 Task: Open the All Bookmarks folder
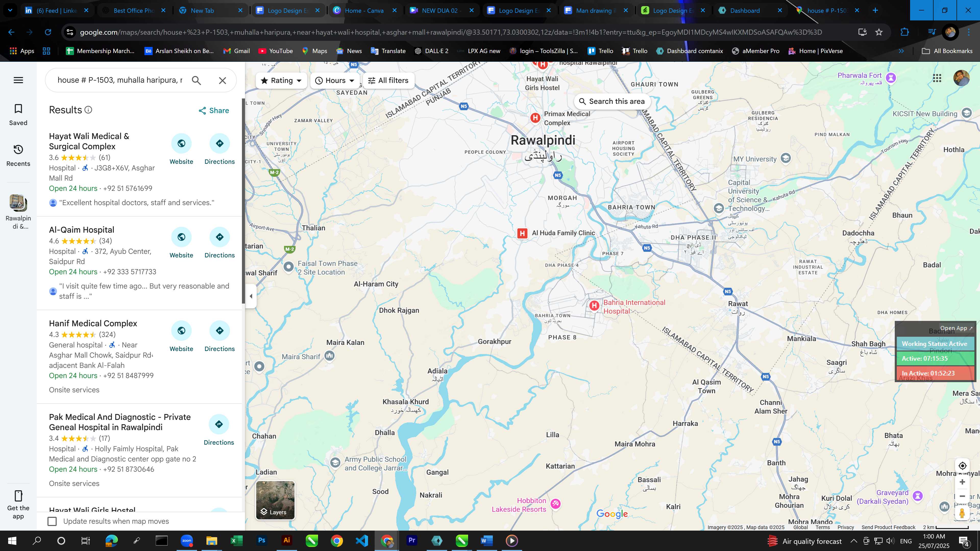947,51
